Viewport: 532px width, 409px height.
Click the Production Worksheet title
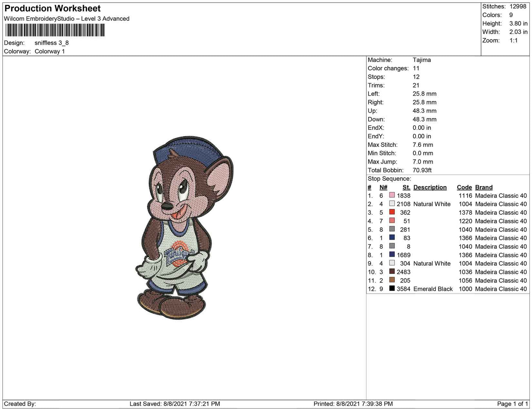click(53, 8)
